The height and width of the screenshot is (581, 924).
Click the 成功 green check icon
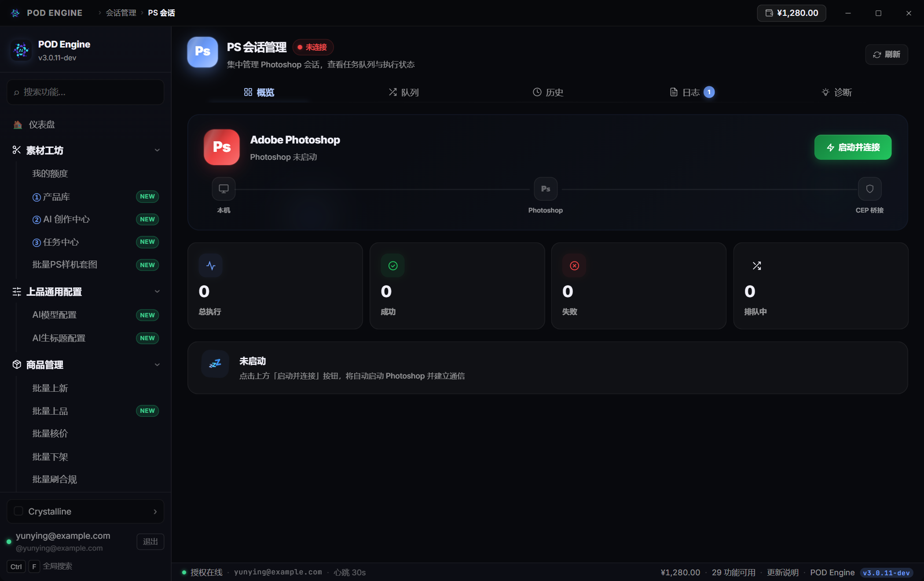click(x=393, y=266)
